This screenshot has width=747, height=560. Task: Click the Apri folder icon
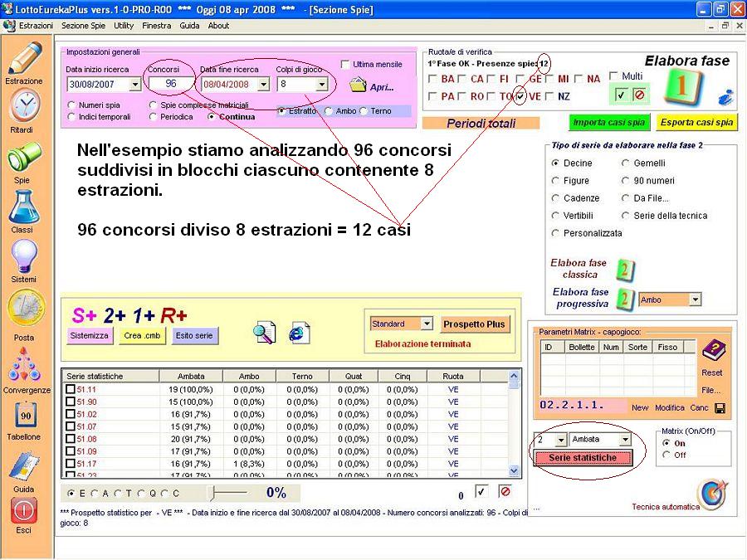click(357, 85)
